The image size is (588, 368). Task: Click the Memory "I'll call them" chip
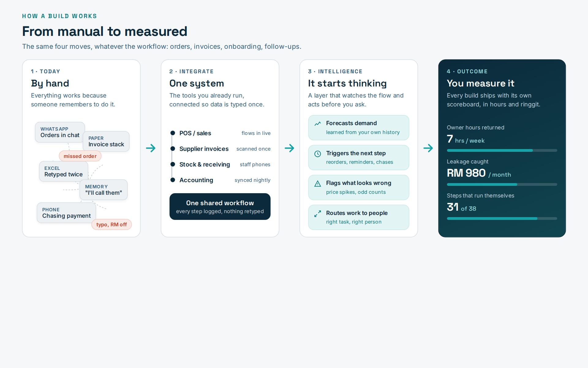pos(104,190)
